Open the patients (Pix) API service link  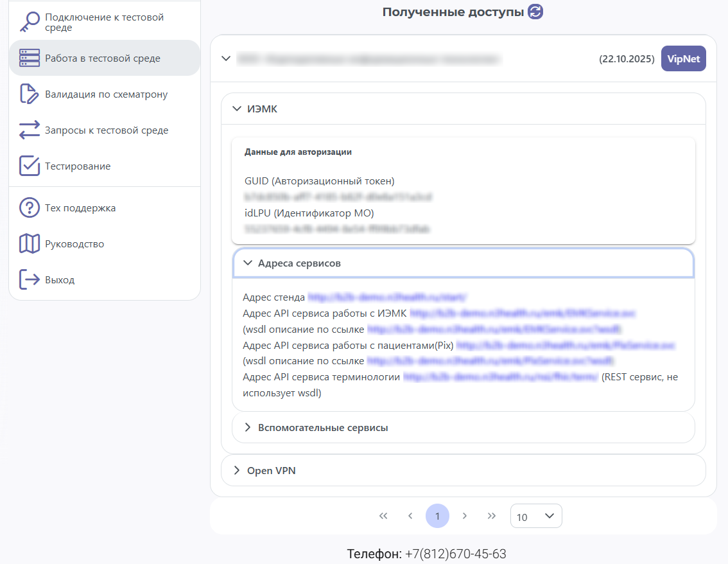[x=566, y=345]
